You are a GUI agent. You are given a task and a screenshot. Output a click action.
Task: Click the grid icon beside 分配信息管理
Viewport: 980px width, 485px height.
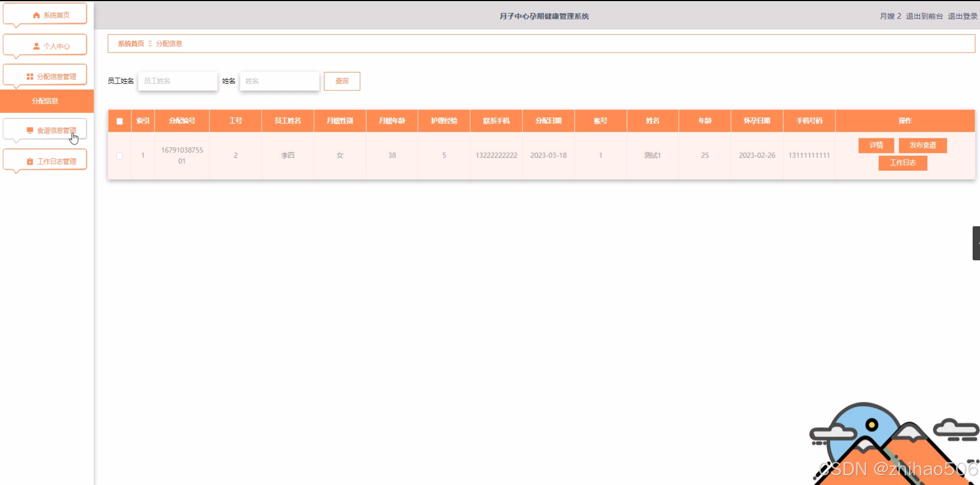click(30, 76)
